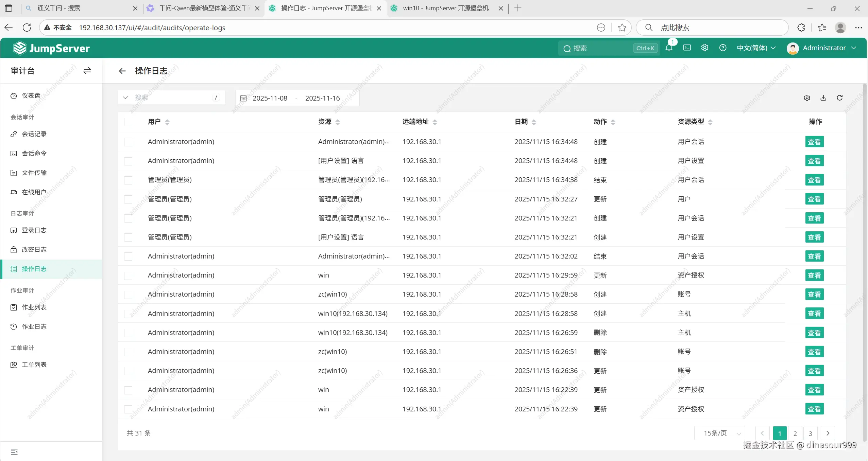
Task: Select 会话命令 in the sidebar menu
Action: [34, 154]
